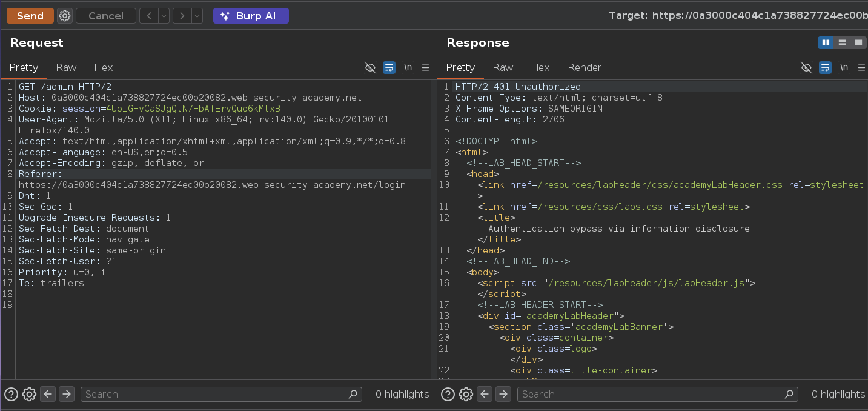868x411 pixels.
Task: Click Request panel '0 highlights' label
Action: [402, 394]
